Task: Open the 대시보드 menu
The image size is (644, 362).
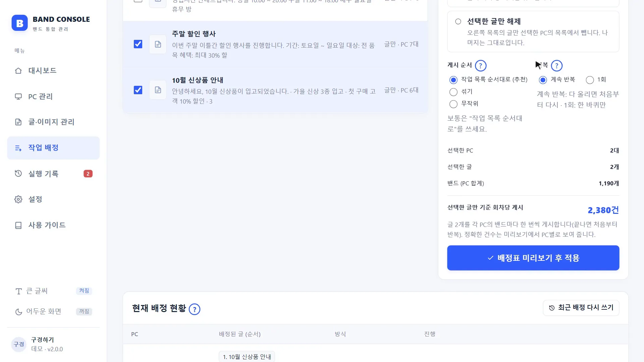Action: (x=53, y=71)
